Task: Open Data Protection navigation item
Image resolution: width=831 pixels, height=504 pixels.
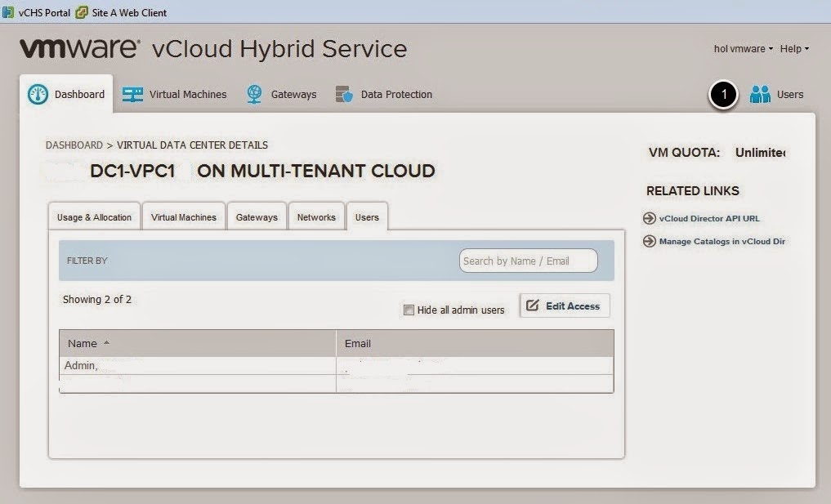Action: tap(384, 94)
